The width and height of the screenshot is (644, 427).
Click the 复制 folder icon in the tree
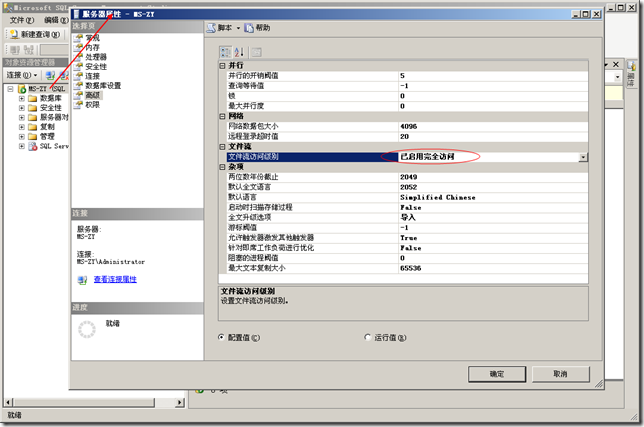tap(33, 127)
